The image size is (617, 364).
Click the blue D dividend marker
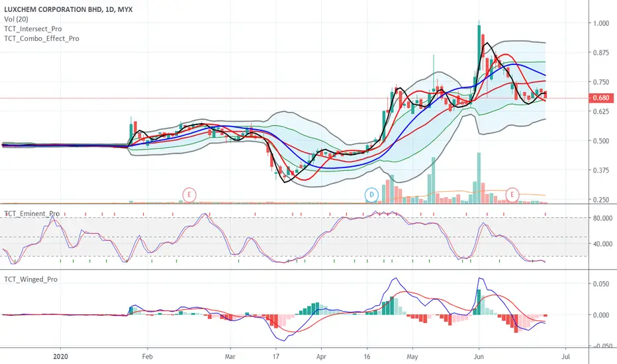coord(371,195)
